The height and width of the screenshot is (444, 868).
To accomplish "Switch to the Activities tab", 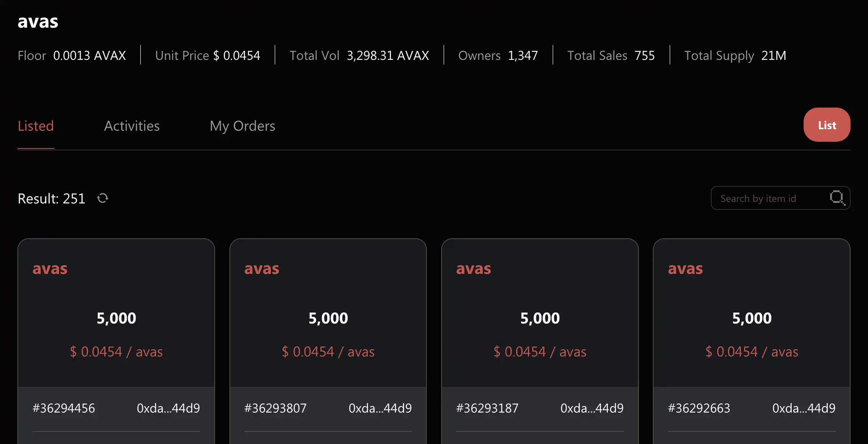I will (x=132, y=126).
